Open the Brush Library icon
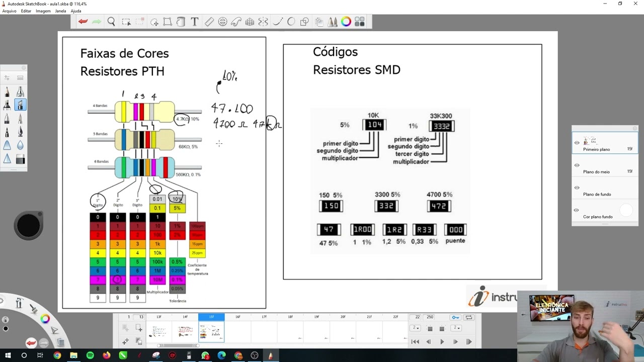644x362 pixels. tap(20, 77)
